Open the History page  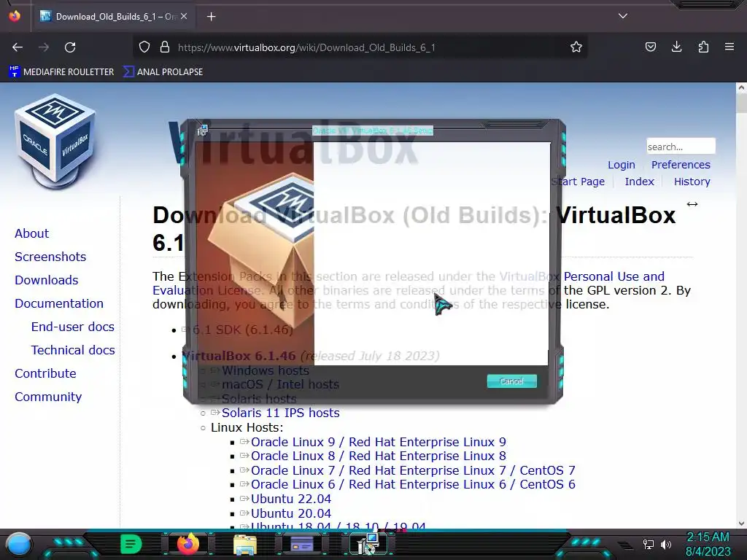pos(692,182)
